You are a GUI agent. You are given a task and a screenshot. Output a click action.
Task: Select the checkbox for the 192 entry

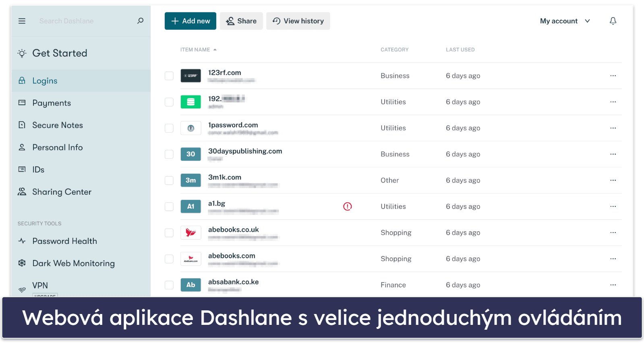169,102
